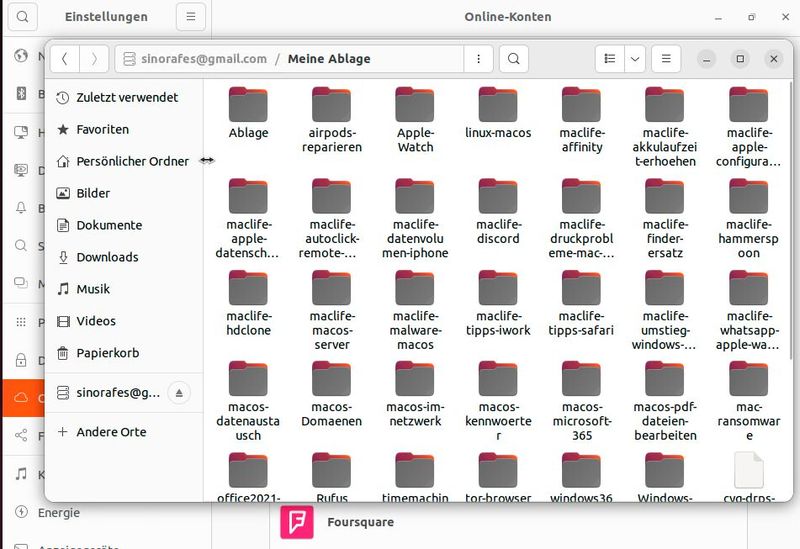
Task: Select the macos-microsoft-365 folder
Action: [x=582, y=401]
